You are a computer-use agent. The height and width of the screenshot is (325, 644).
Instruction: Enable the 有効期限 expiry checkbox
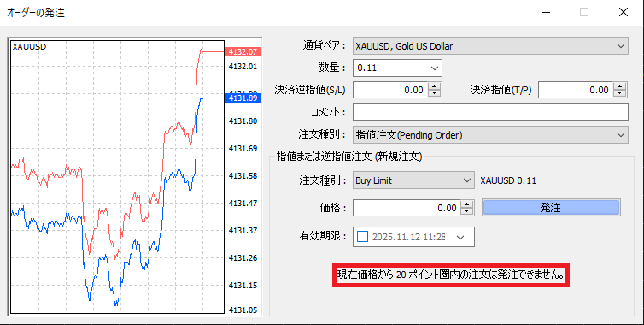click(x=363, y=237)
